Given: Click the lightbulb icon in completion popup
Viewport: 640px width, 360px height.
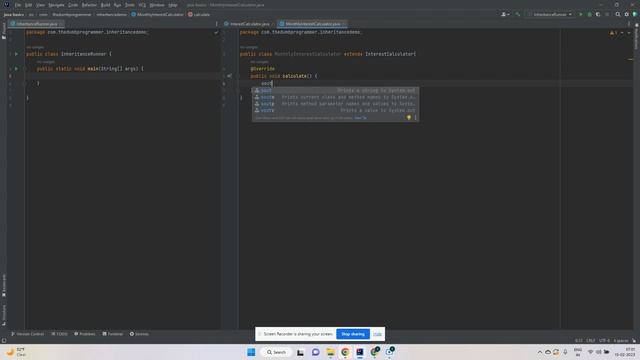Looking at the screenshot, I should (409, 118).
